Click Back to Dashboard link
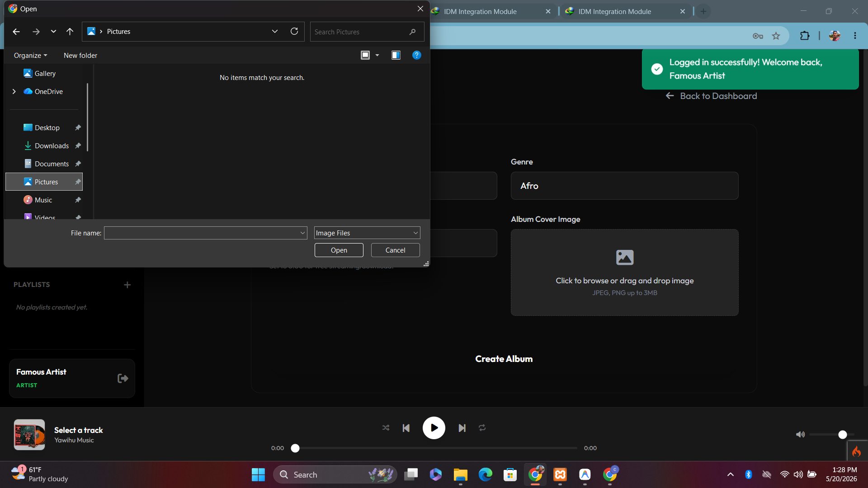Image resolution: width=868 pixels, height=488 pixels. click(712, 96)
